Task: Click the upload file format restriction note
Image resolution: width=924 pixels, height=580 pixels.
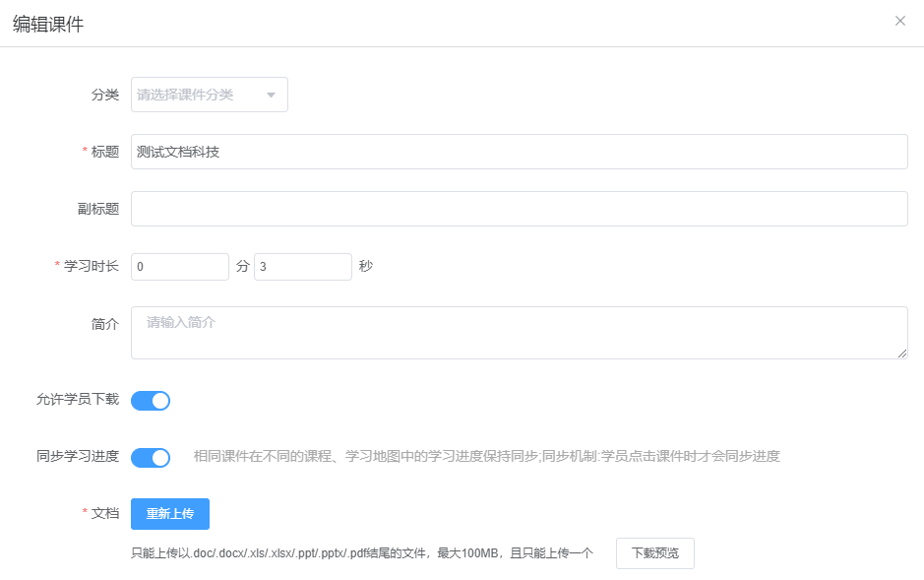Action: tap(362, 553)
